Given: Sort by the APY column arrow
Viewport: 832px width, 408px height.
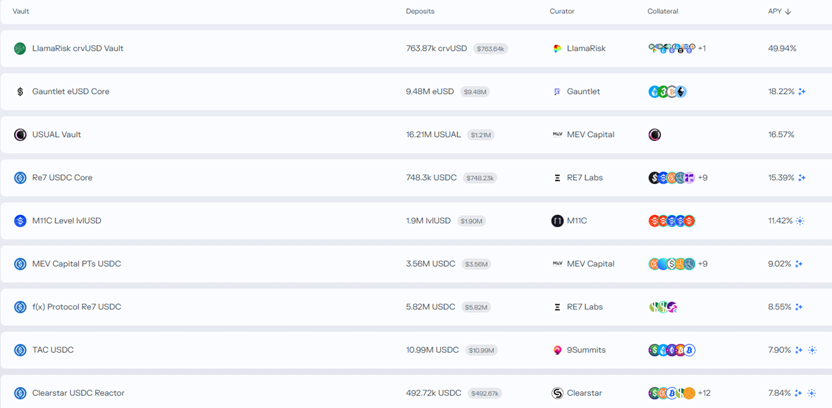Looking at the screenshot, I should pos(788,12).
